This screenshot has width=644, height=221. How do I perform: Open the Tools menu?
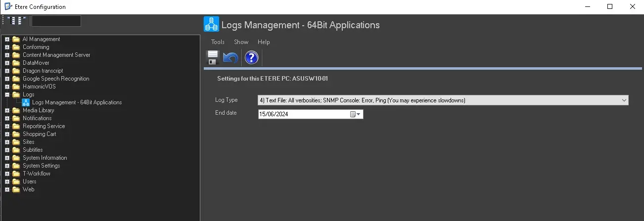pos(218,42)
